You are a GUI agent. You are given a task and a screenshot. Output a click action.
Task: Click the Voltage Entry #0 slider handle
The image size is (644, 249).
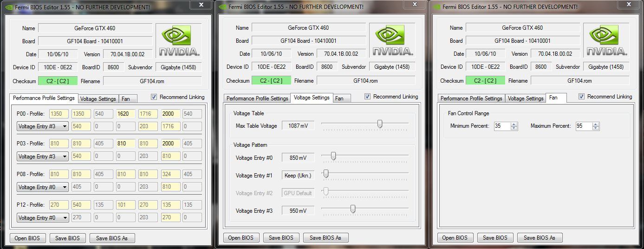coord(333,156)
